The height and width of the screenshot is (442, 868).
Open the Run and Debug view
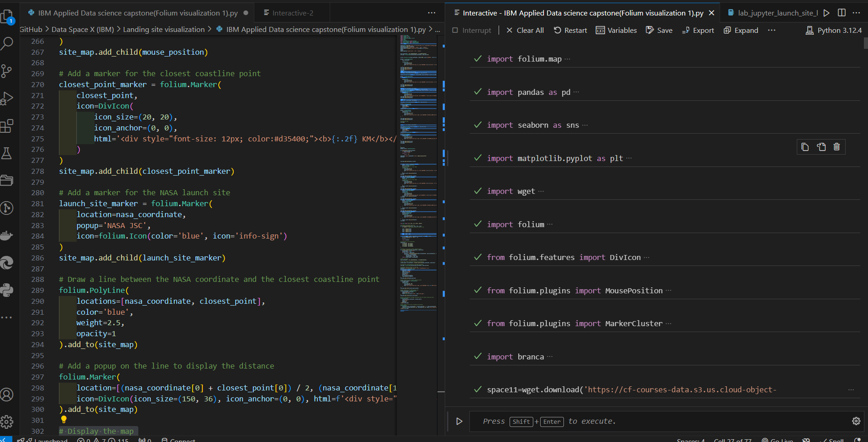click(7, 99)
